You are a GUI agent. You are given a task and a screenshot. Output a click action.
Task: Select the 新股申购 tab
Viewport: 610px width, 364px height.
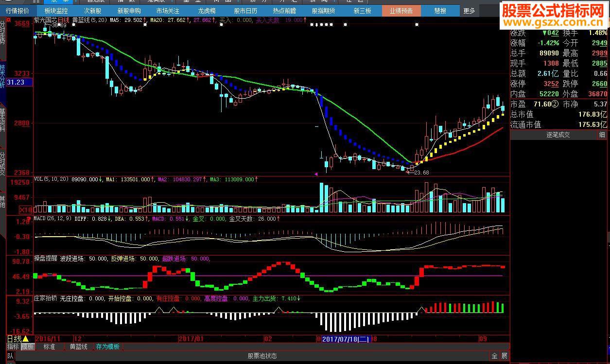coord(129,11)
